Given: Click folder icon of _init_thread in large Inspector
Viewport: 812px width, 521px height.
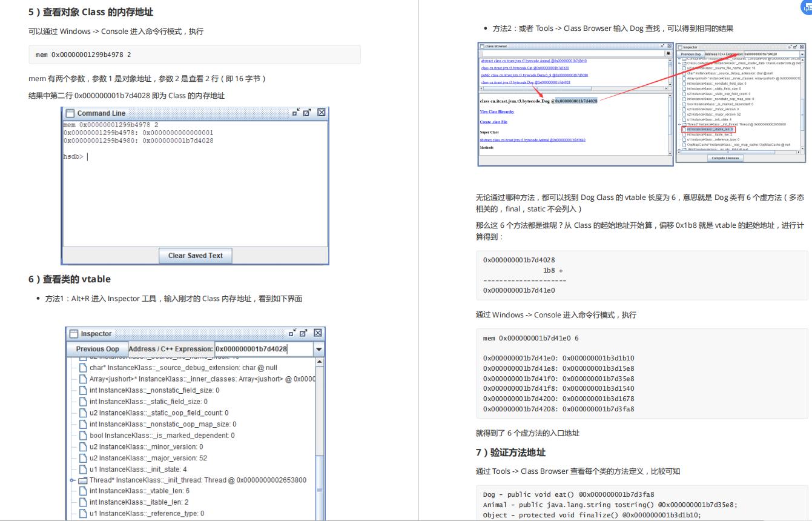Looking at the screenshot, I should 84,480.
